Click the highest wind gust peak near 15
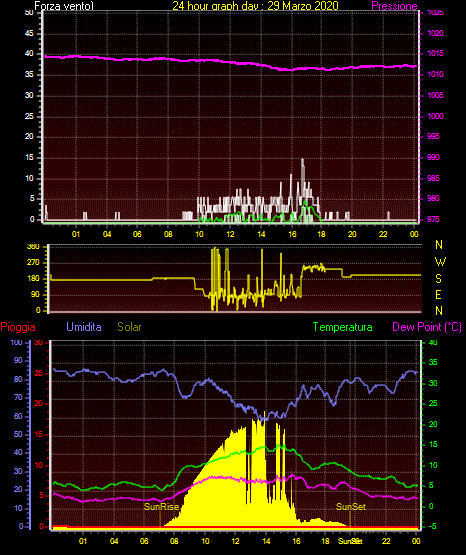Viewport: 466px width, 555px height. (303, 159)
